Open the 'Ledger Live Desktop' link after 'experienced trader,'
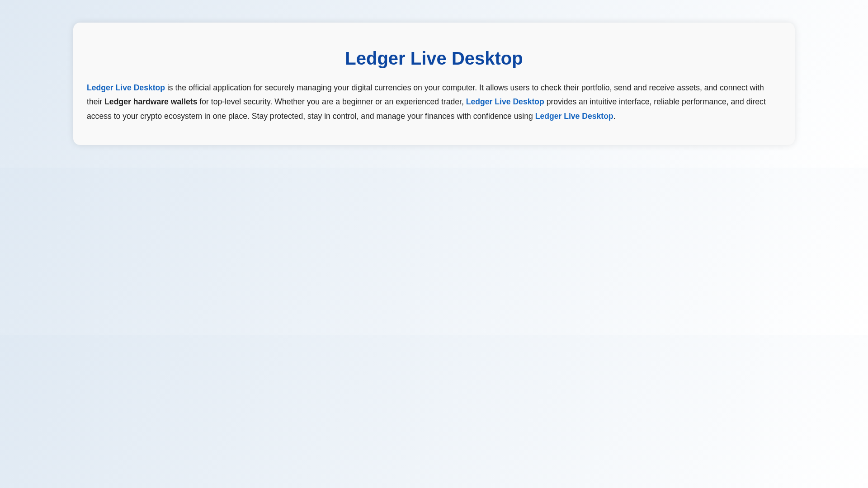Image resolution: width=868 pixels, height=488 pixels. click(x=505, y=102)
